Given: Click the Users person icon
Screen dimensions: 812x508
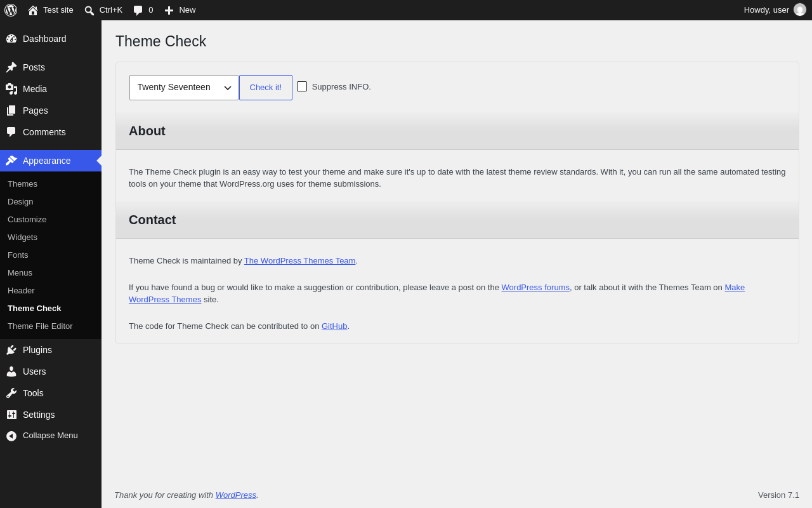Looking at the screenshot, I should point(11,371).
